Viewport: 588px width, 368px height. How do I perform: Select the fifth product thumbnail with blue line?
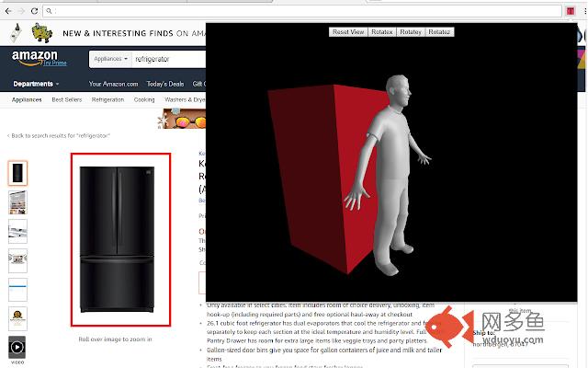[x=17, y=290]
